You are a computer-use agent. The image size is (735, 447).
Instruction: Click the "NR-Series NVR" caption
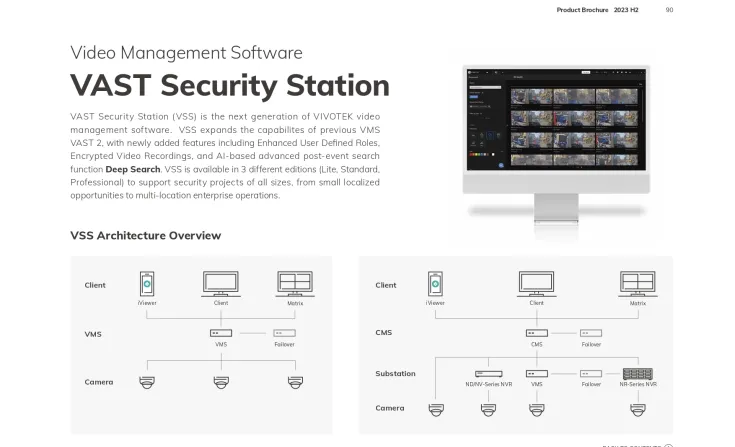638,384
